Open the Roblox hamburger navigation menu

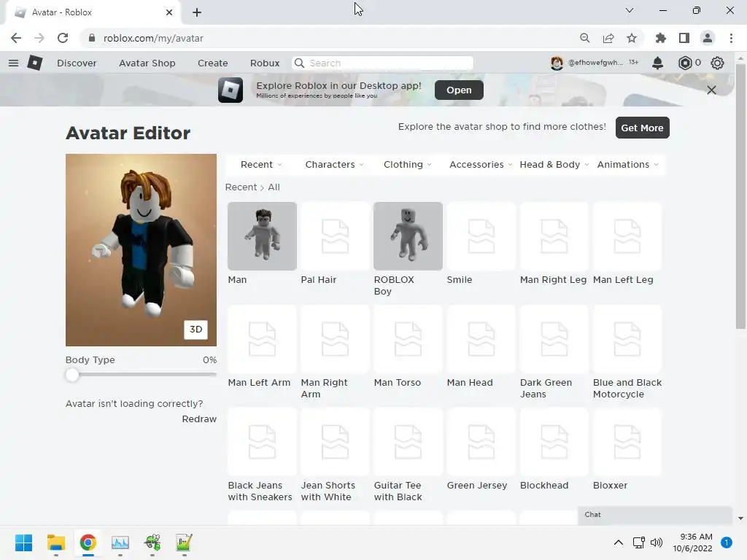coord(13,63)
